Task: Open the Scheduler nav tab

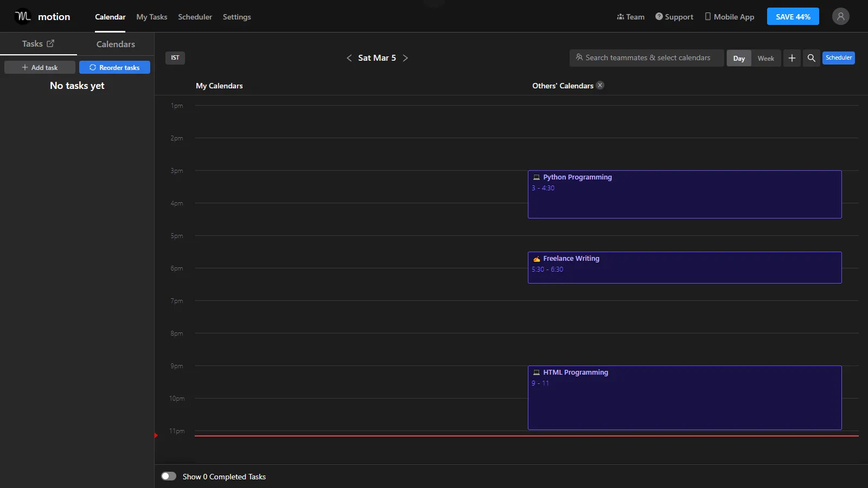Action: pos(195,17)
